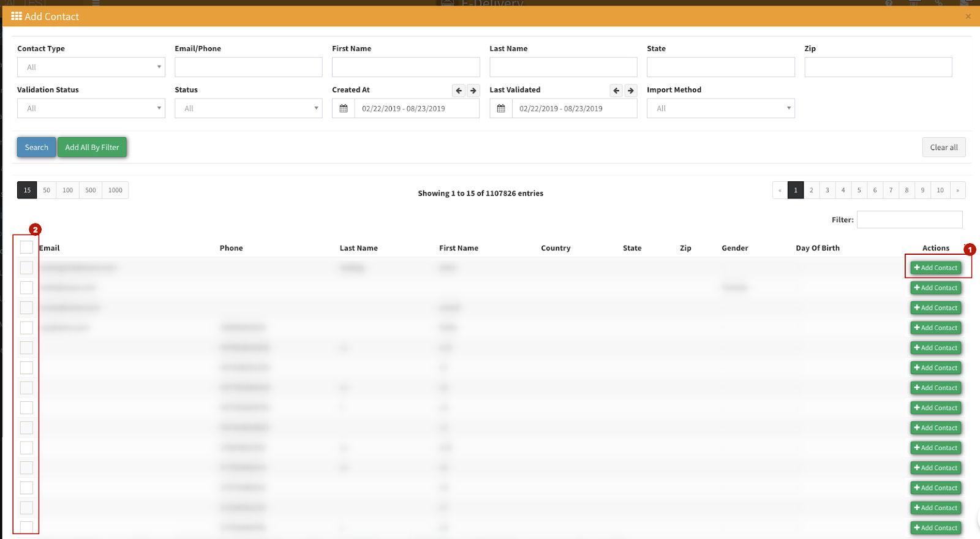Check the select-all checkbox in table header
This screenshot has width=980, height=539.
pyautogui.click(x=26, y=247)
